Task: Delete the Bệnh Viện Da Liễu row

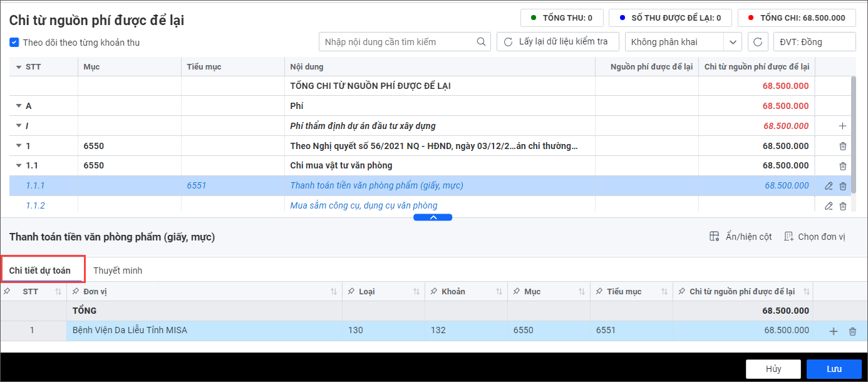Action: click(852, 331)
